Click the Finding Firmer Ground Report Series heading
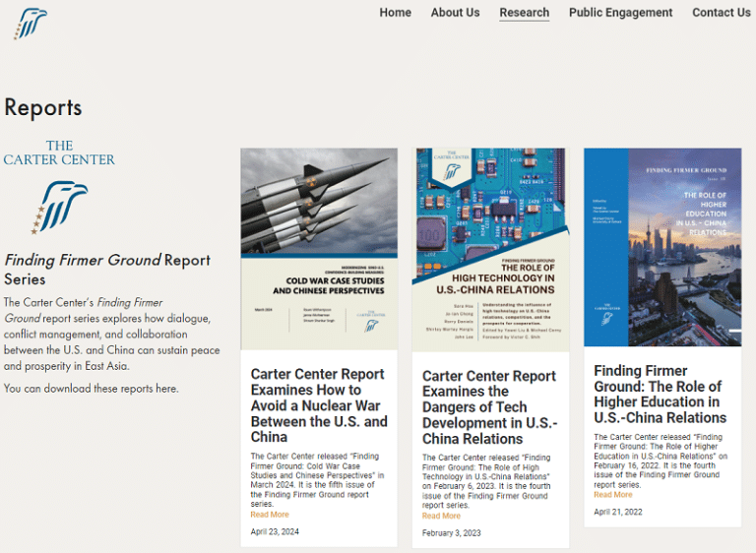The width and height of the screenshot is (756, 553). pos(107,270)
